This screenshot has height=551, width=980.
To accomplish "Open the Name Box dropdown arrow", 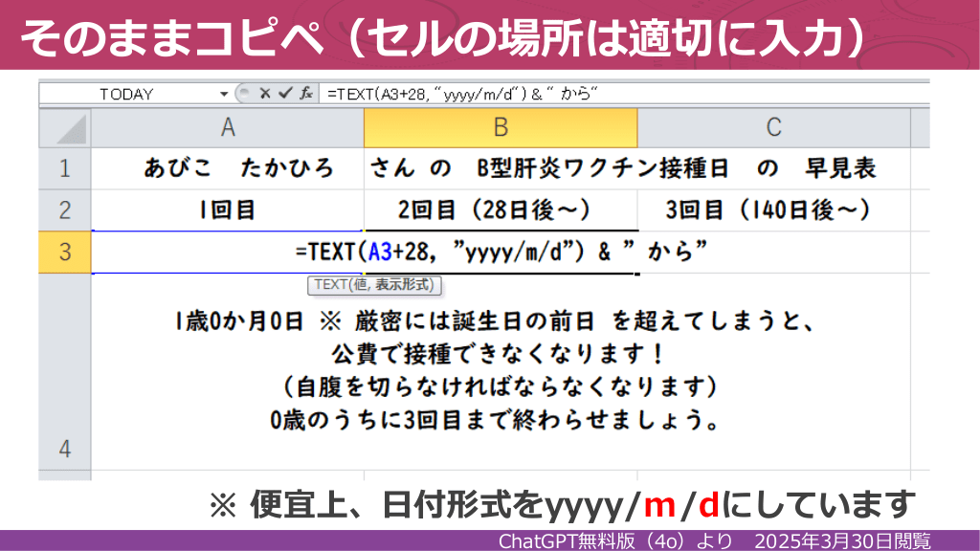I will coord(225,94).
